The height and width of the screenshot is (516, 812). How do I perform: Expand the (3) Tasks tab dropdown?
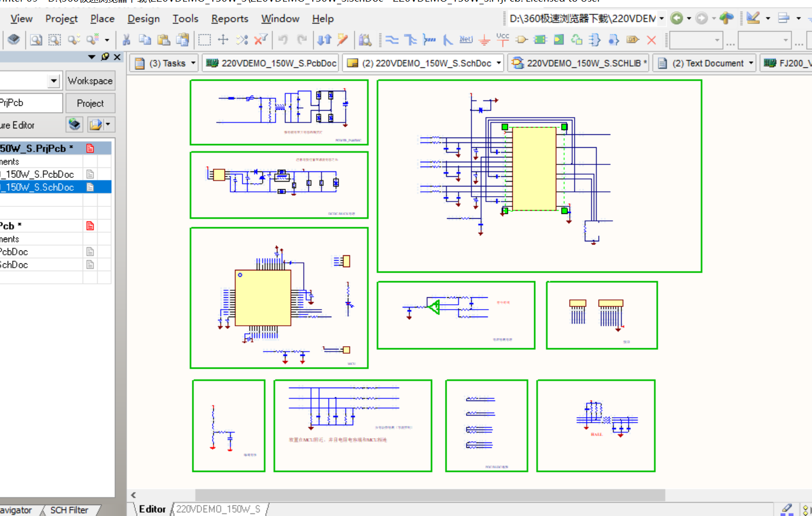193,63
